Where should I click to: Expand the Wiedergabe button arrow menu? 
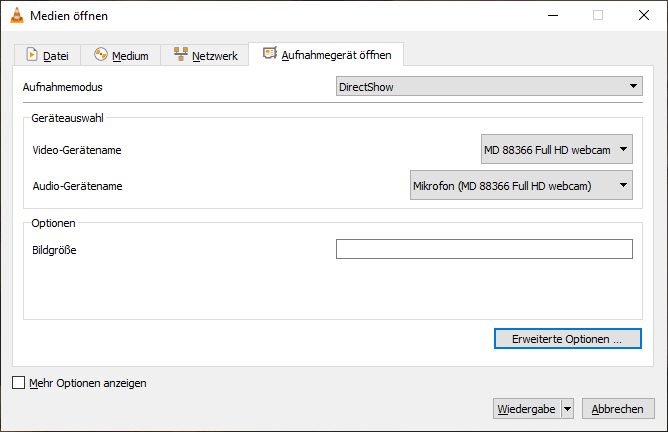567,409
